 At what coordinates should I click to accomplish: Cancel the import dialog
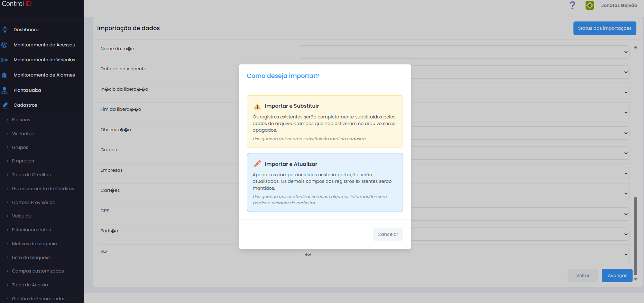click(388, 234)
